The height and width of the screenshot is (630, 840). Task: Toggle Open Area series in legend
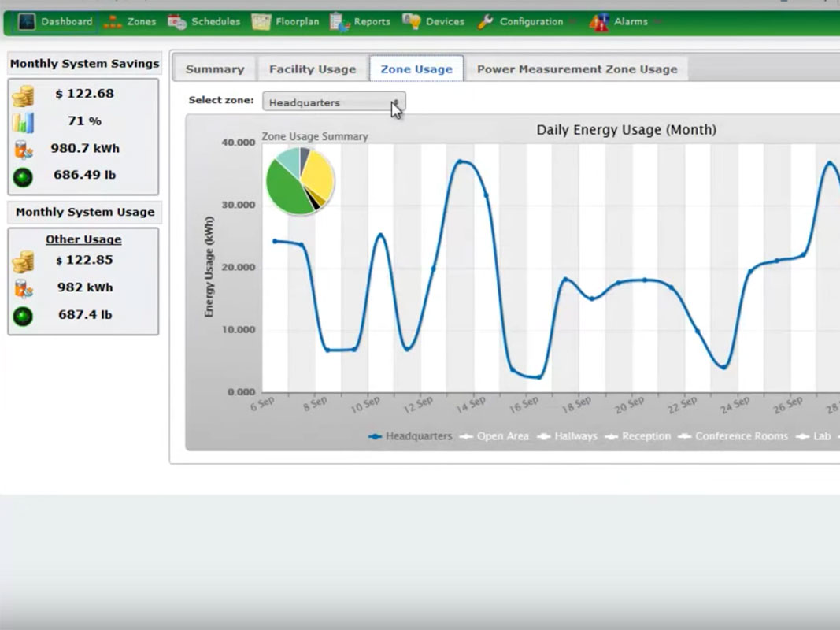pyautogui.click(x=494, y=436)
